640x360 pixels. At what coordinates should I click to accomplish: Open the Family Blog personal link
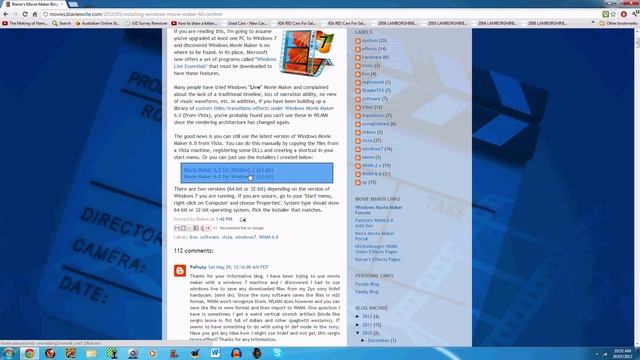pos(367,292)
